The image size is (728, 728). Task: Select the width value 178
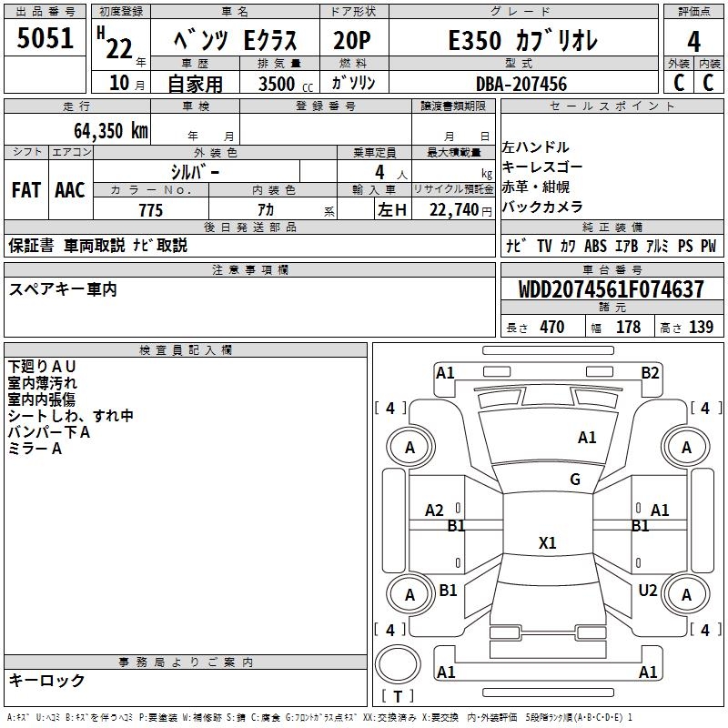pyautogui.click(x=628, y=327)
